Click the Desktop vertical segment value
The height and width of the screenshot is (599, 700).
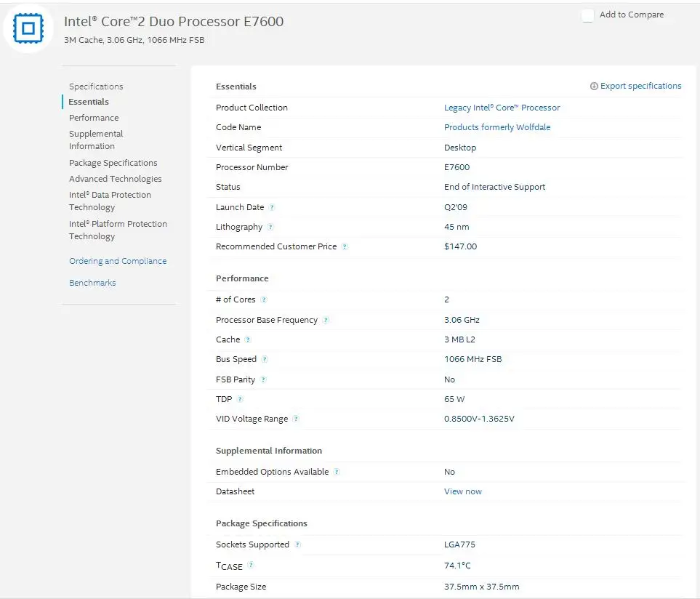(x=460, y=148)
